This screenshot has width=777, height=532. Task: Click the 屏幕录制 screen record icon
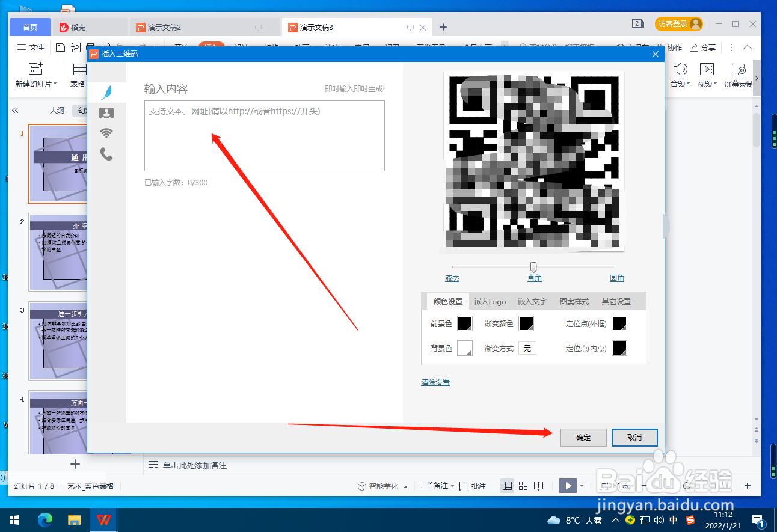pyautogui.click(x=738, y=69)
